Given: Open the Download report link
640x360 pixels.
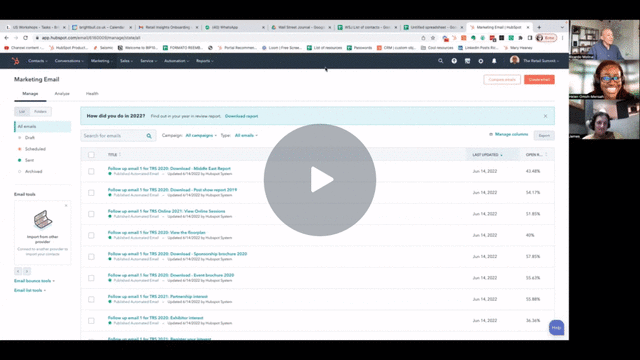Looking at the screenshot, I should coord(241,116).
